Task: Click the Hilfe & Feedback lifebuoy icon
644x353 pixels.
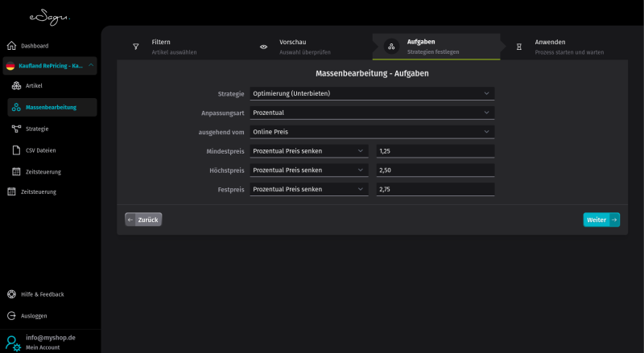Action: [11, 293]
